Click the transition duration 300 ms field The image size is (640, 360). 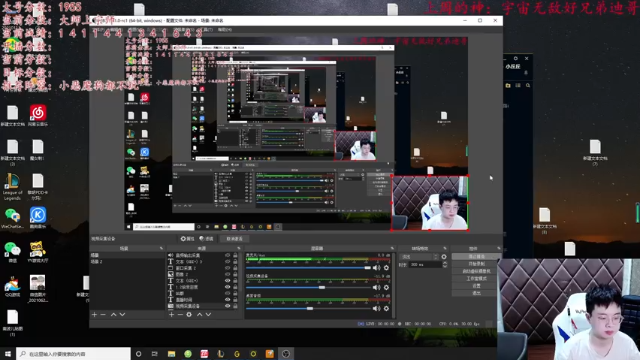tap(425, 264)
